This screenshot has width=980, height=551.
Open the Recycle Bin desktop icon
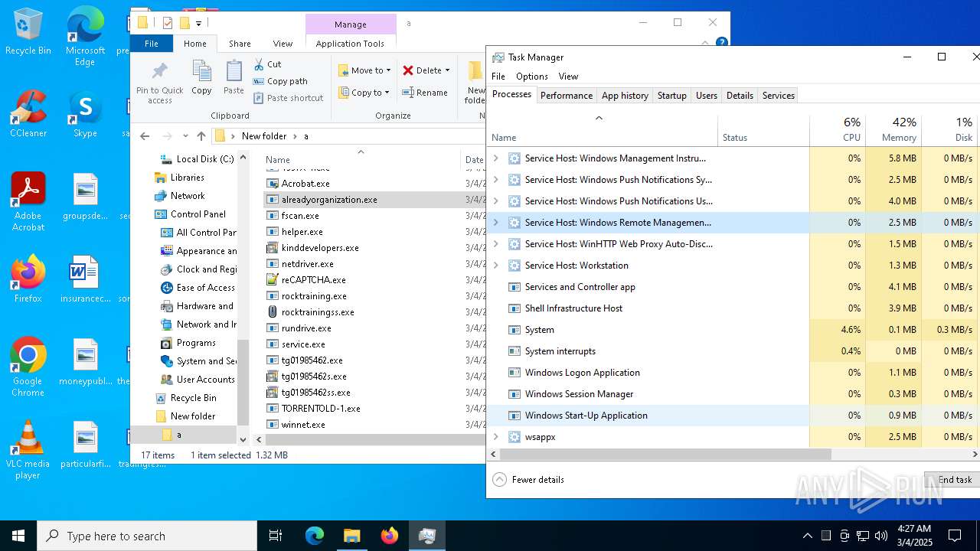pos(28,32)
